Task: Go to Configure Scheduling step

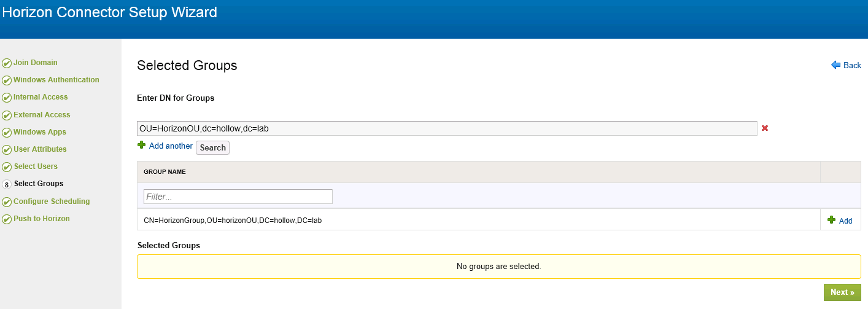Action: [x=52, y=201]
